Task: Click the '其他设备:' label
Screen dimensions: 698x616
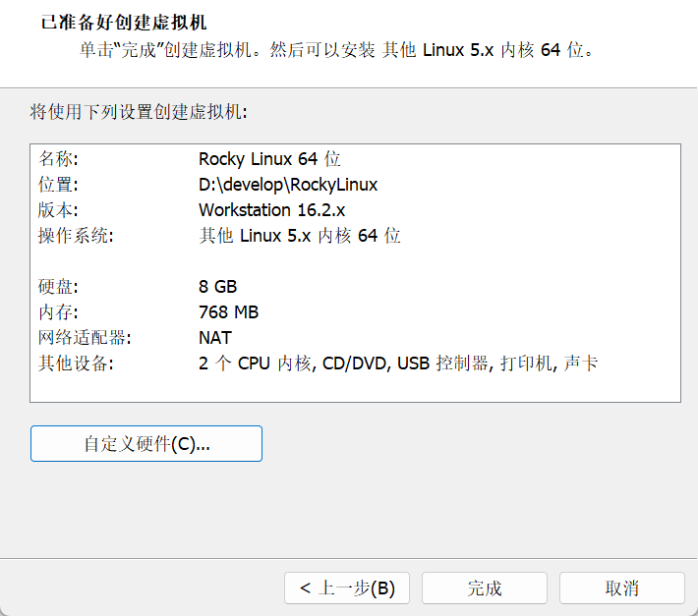Action: (76, 364)
